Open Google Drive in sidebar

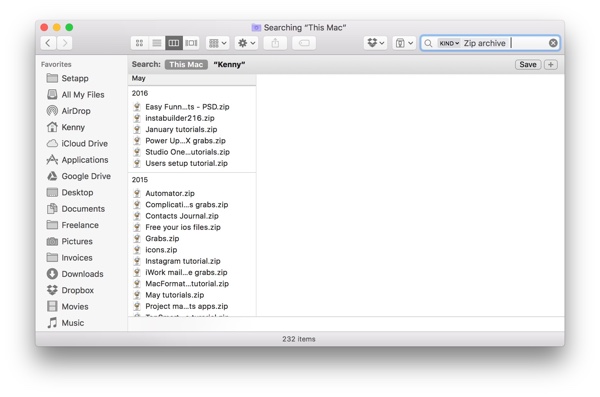click(79, 176)
